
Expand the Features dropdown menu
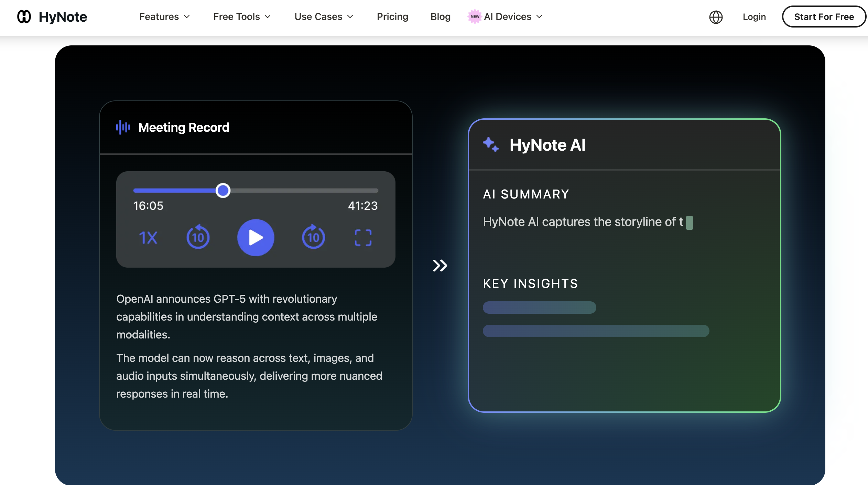coord(164,17)
